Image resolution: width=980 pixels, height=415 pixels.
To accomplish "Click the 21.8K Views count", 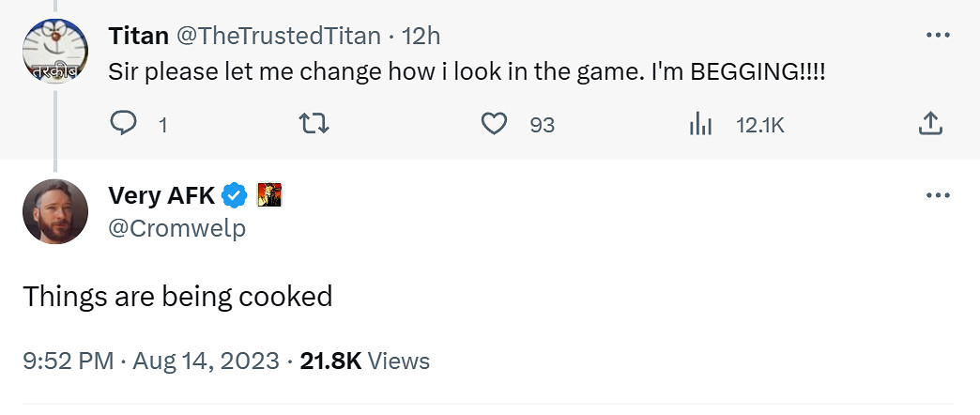I will (x=364, y=361).
